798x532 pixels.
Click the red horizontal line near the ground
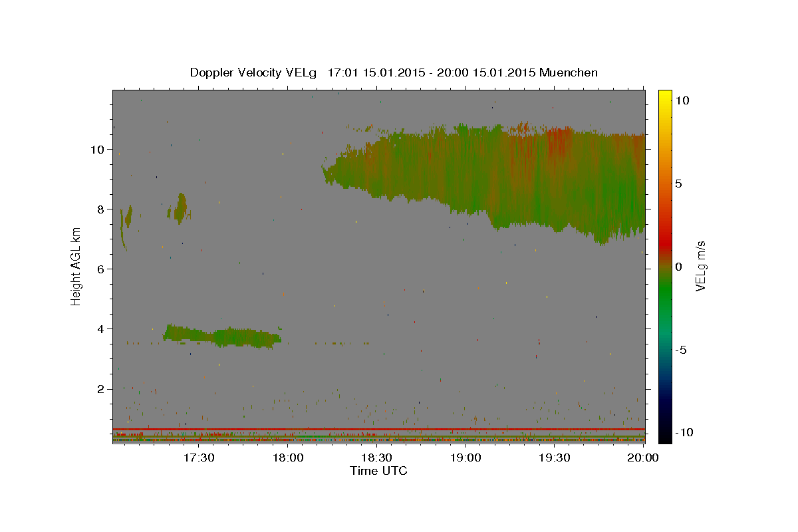coord(378,429)
